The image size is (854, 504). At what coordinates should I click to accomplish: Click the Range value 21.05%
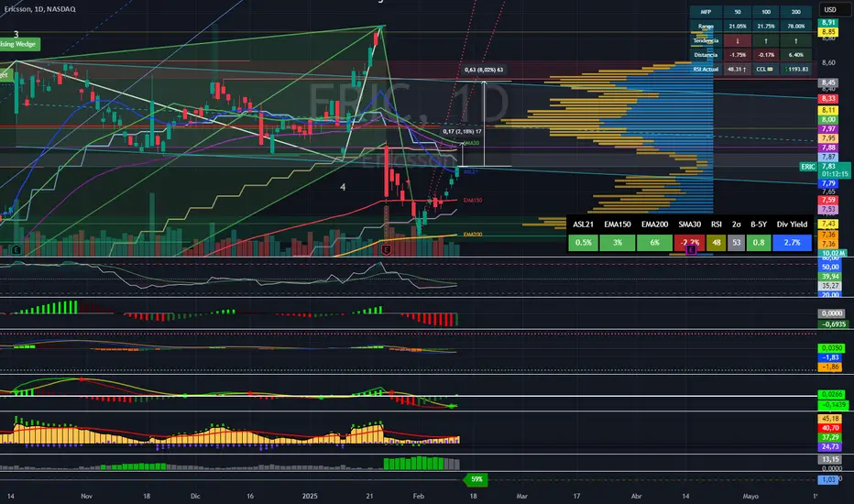click(738, 27)
